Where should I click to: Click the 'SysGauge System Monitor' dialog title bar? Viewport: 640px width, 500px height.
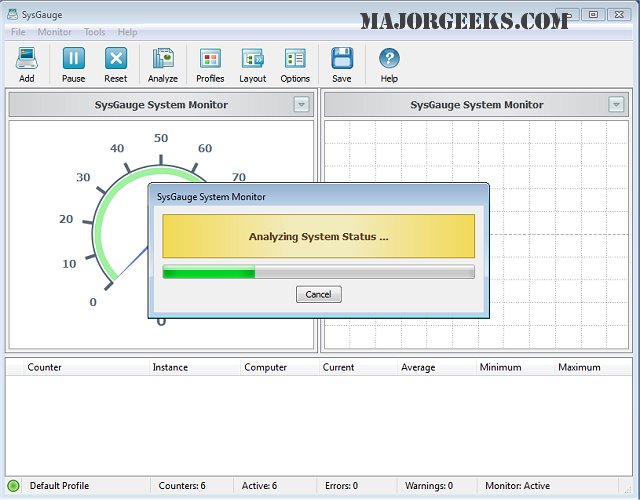pyautogui.click(x=318, y=197)
